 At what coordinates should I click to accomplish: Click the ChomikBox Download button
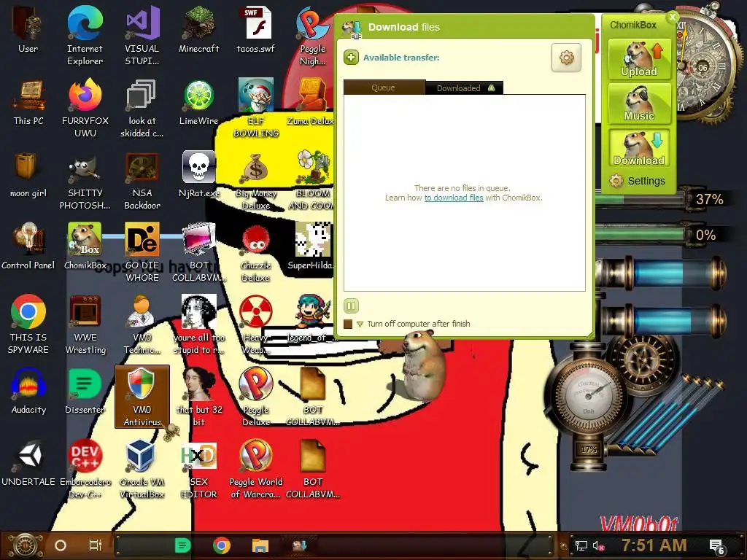[639, 148]
